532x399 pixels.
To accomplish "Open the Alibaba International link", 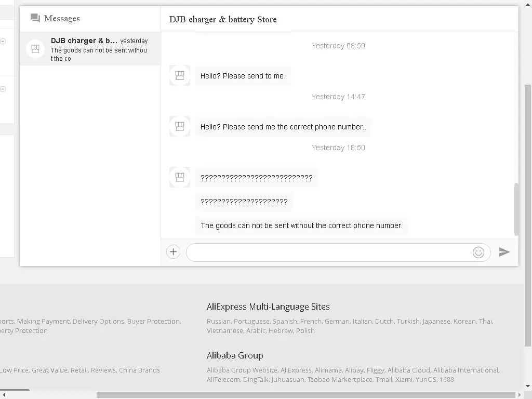I will pos(467,370).
